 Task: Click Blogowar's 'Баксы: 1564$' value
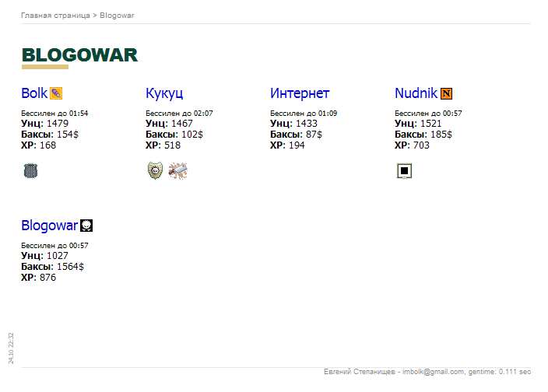52,267
